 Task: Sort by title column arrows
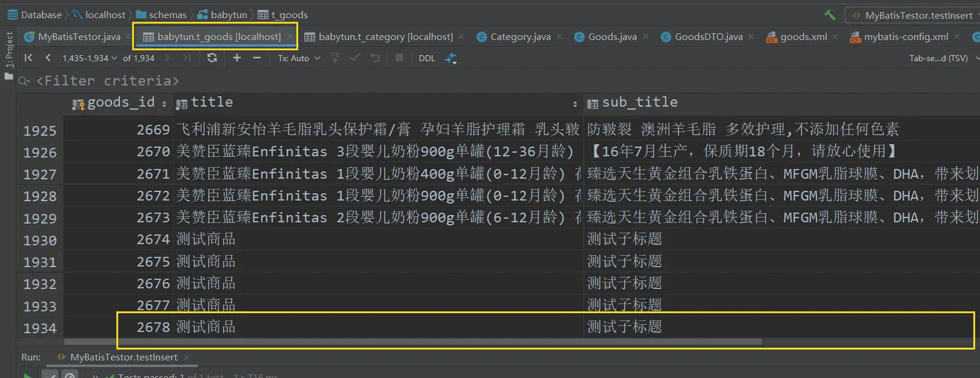tap(575, 104)
